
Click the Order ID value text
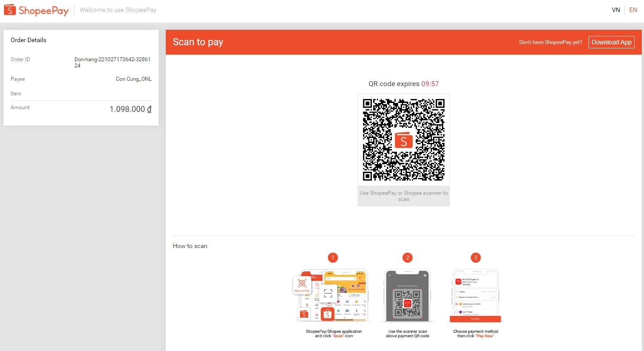(x=113, y=62)
